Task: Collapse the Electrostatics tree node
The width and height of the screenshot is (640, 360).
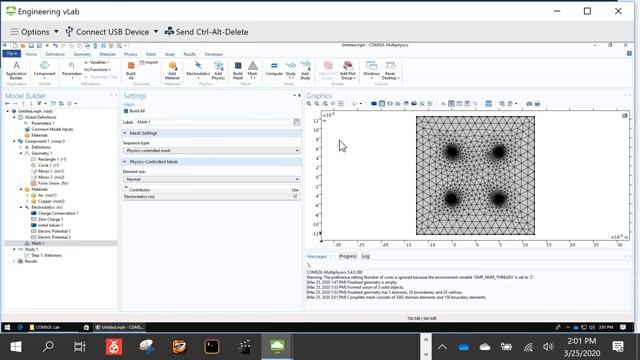Action: point(21,207)
